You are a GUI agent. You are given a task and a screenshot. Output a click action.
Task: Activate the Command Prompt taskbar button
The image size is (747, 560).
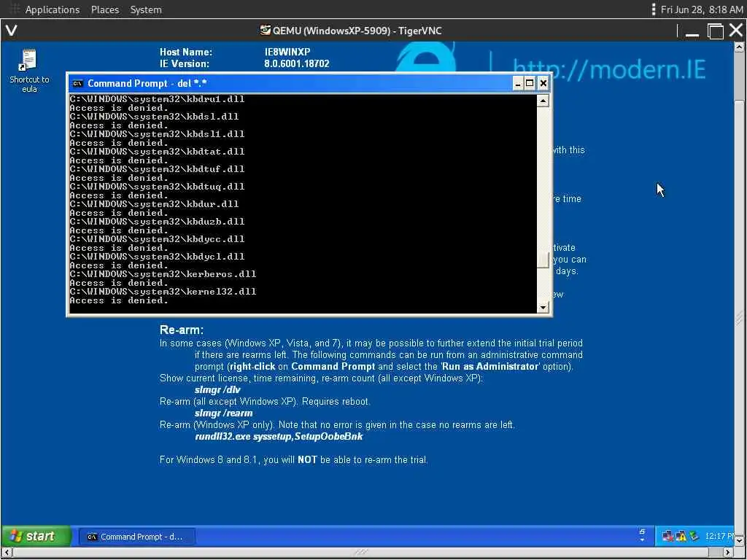[x=136, y=537]
